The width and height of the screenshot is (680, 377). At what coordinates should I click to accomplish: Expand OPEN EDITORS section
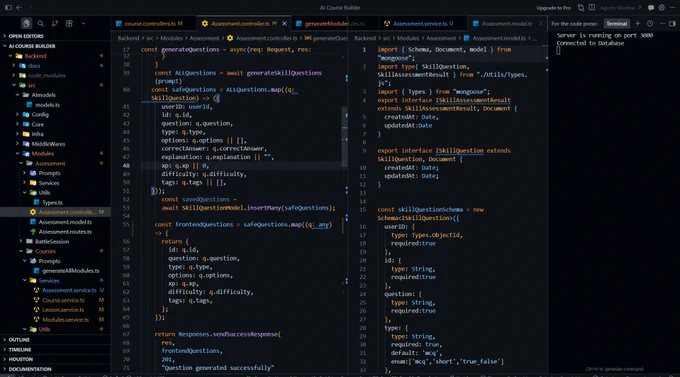tap(55, 36)
